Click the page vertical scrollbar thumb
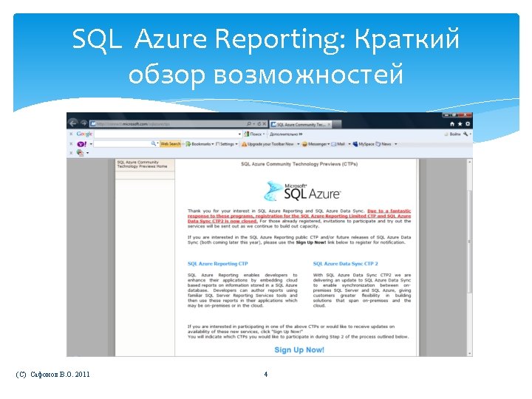 pos(470,242)
